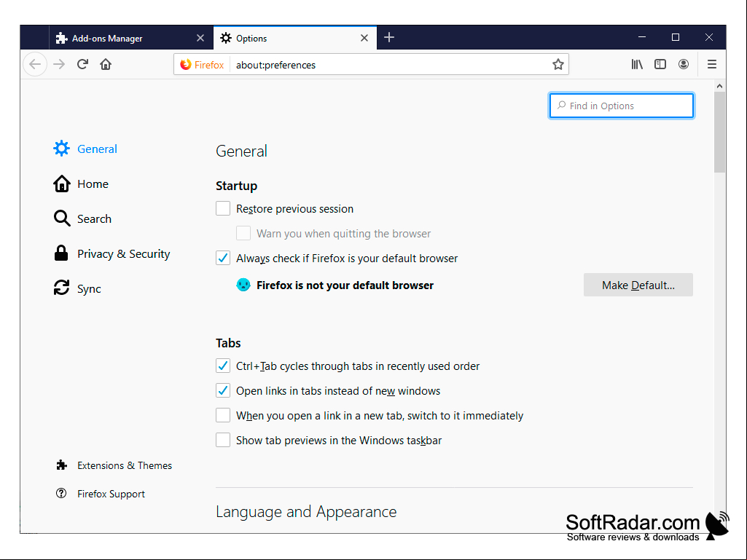Click the sad face default browser icon

[243, 285]
